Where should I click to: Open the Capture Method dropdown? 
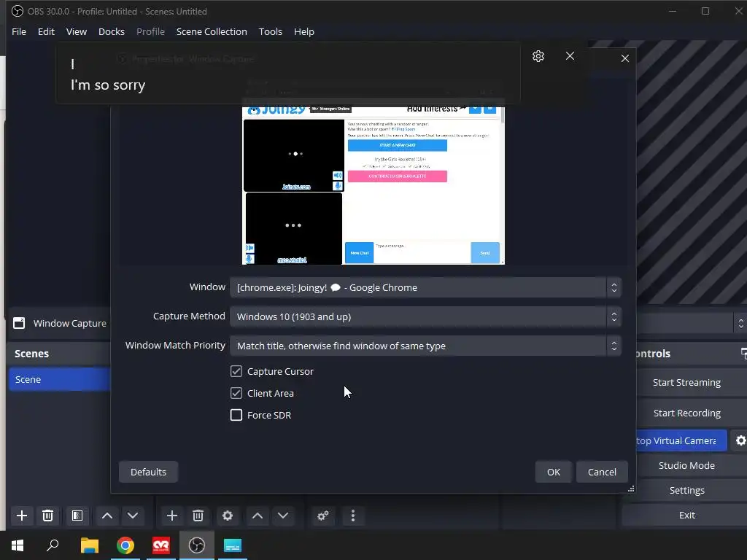click(425, 316)
